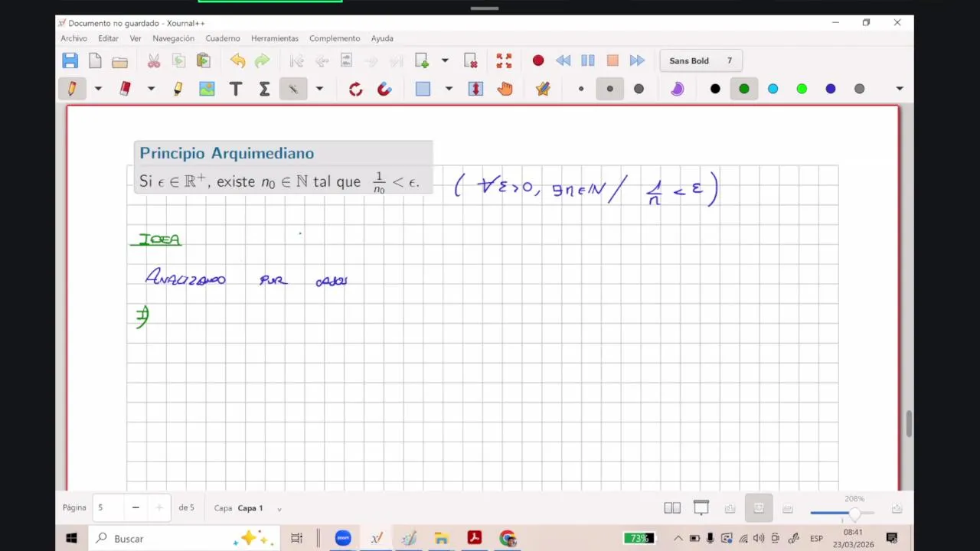Open the add page options dropdown
Viewport: 980px width, 551px height.
[x=445, y=60]
